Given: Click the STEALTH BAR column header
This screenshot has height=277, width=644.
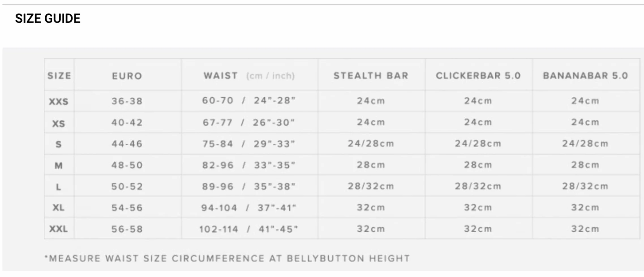Looking at the screenshot, I should pos(371,76).
